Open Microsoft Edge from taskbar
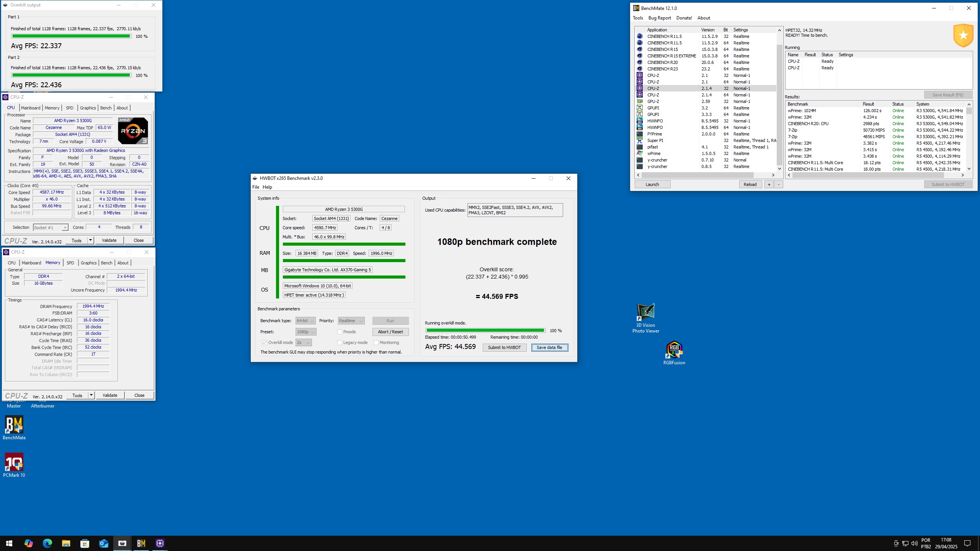 (x=47, y=543)
